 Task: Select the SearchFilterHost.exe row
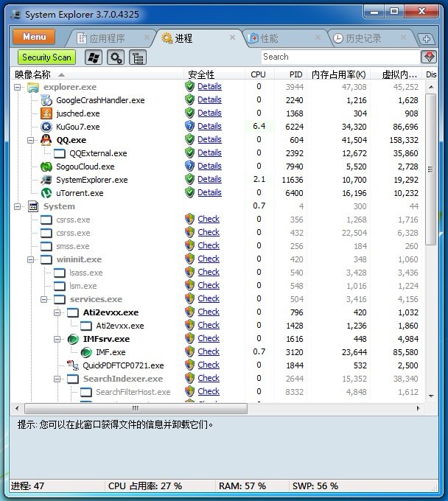click(217, 392)
